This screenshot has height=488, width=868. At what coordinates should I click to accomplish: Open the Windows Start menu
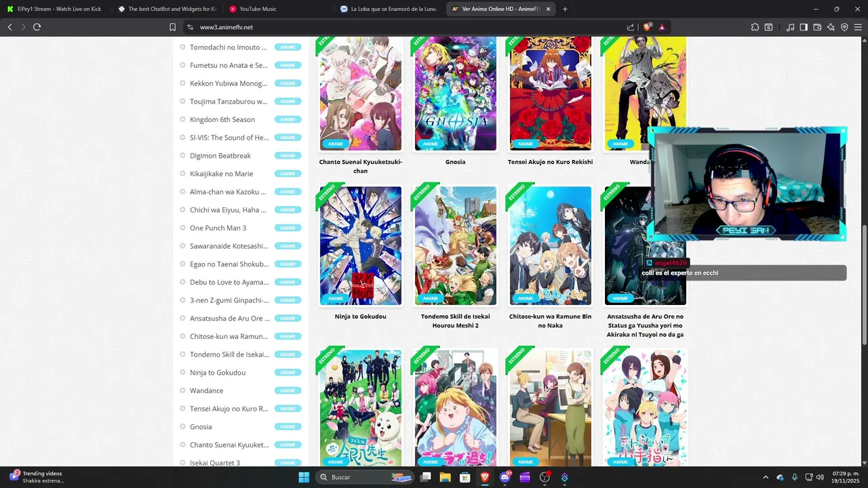(x=304, y=477)
